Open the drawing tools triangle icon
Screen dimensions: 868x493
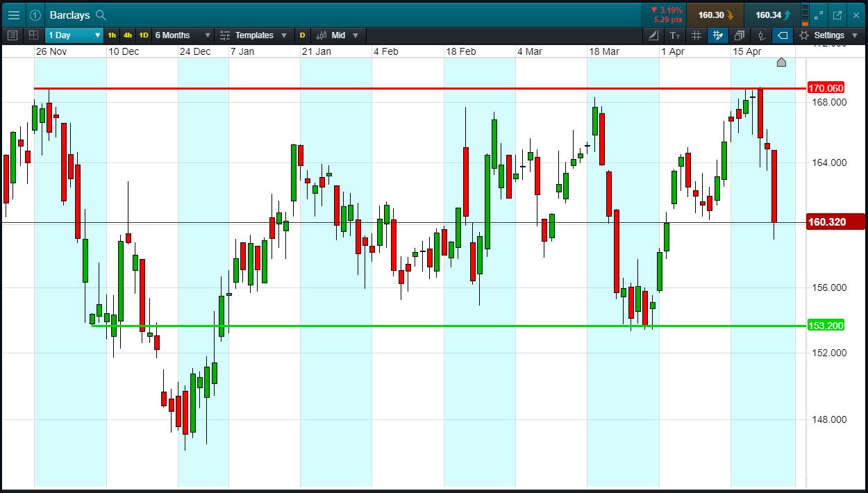653,35
